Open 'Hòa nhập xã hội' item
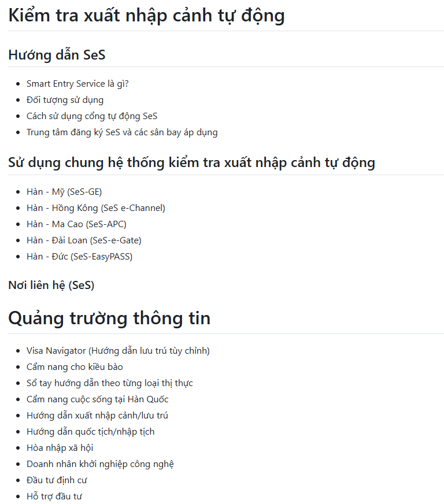The height and width of the screenshot is (504, 444). pyautogui.click(x=60, y=448)
